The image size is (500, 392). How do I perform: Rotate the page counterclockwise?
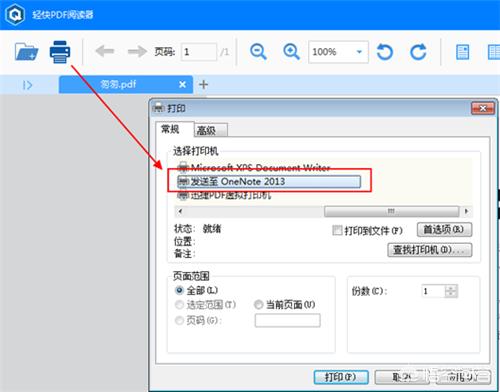click(x=385, y=52)
